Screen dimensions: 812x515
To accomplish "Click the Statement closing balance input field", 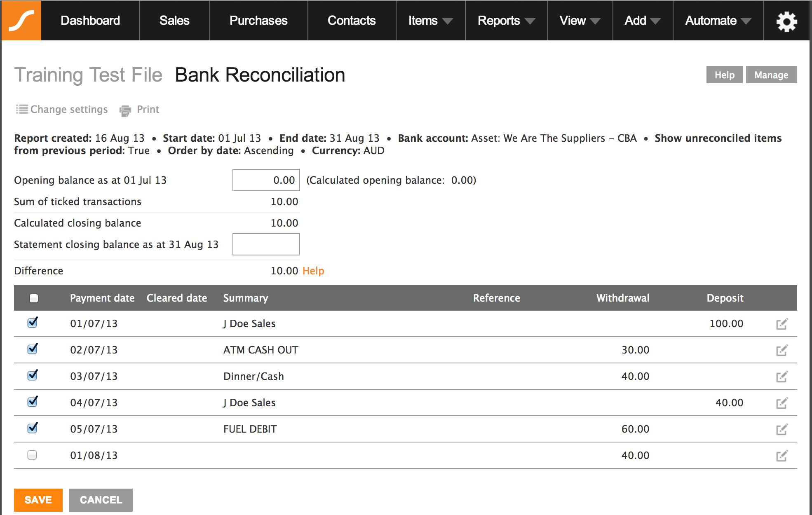I will tap(266, 244).
